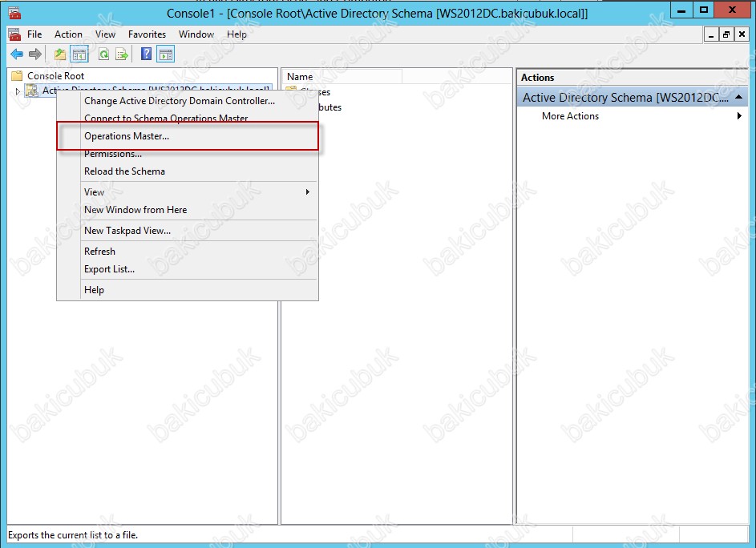
Task: Choose Change Active Directory Domain Controller
Action: point(188,101)
